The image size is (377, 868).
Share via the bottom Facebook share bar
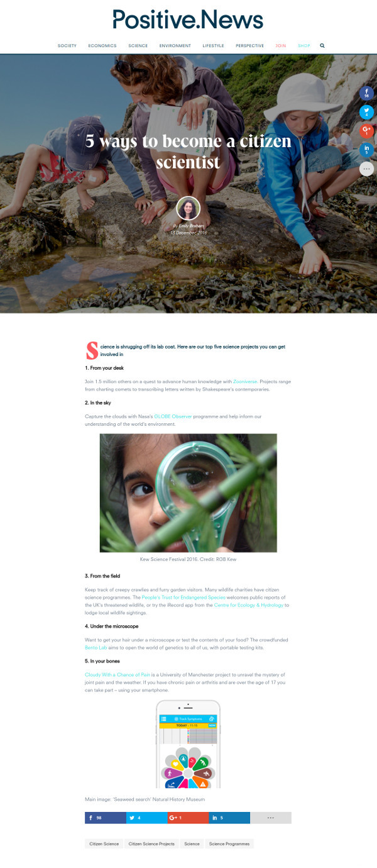pos(106,818)
